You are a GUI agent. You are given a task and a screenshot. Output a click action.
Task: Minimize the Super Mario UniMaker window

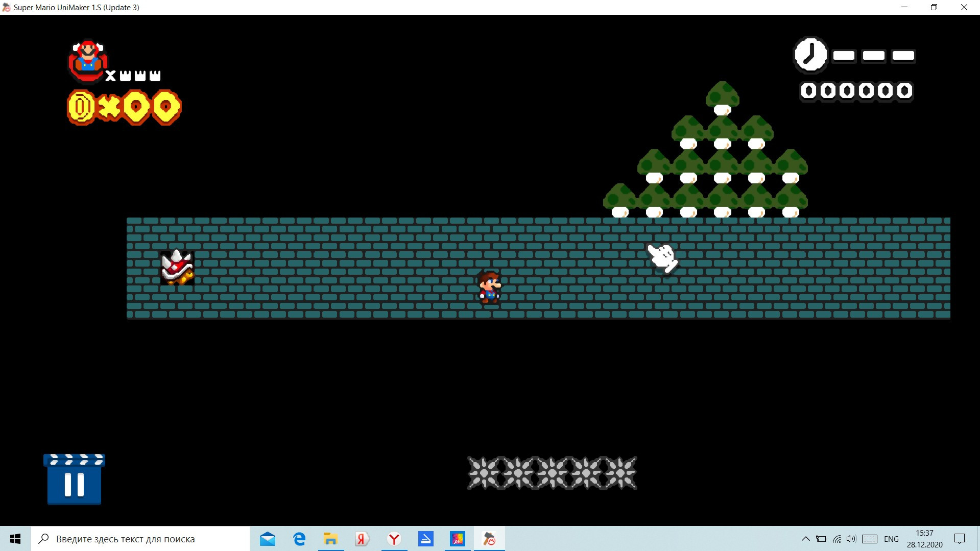[904, 7]
